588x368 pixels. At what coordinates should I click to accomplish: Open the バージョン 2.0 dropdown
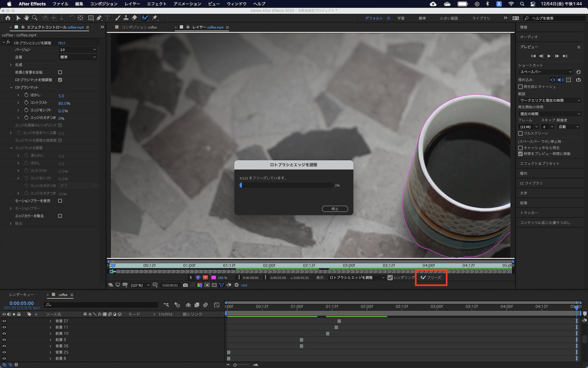[78, 50]
